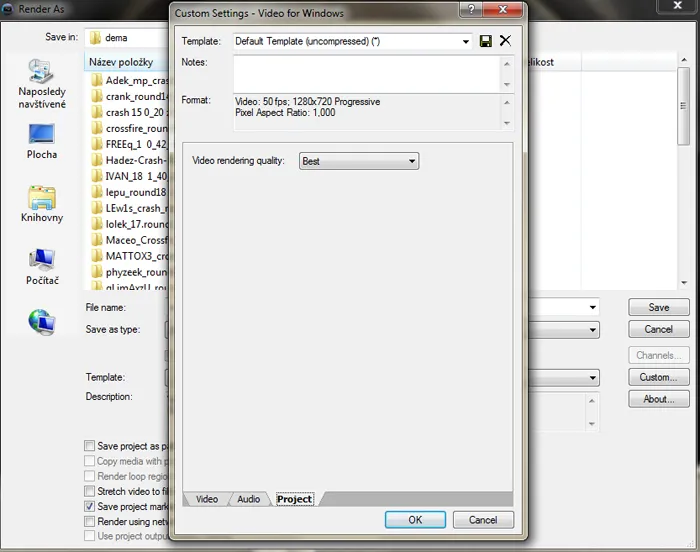
Task: Click inside the Notes text field
Action: [x=365, y=74]
